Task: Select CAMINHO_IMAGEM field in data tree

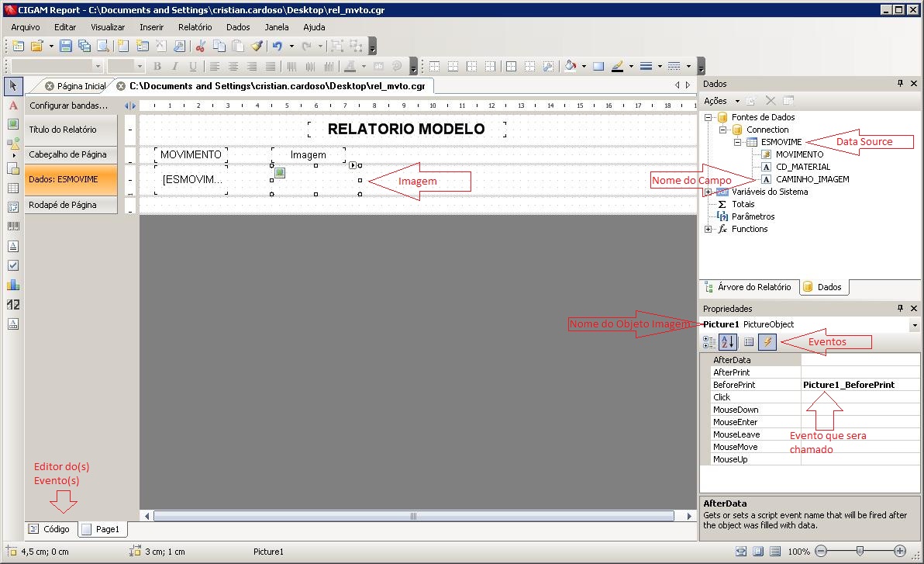Action: 812,179
